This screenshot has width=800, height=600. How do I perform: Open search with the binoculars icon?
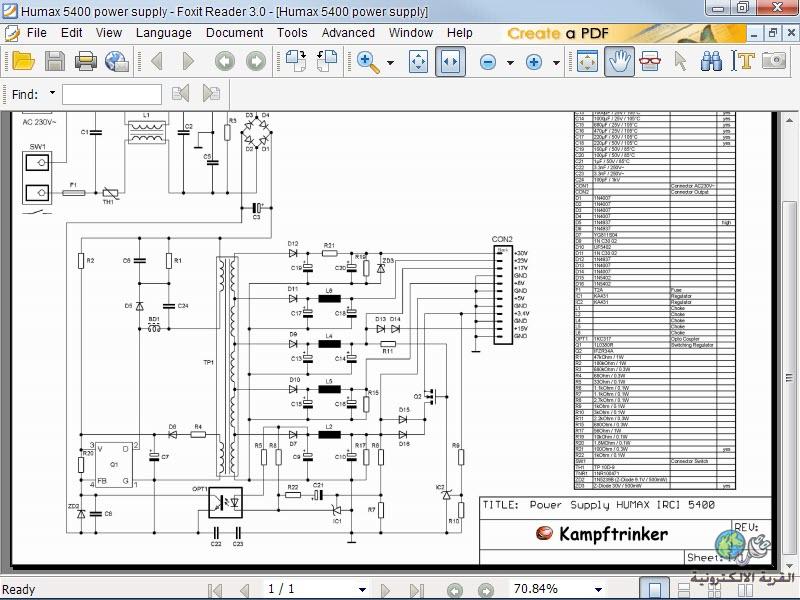pos(711,62)
